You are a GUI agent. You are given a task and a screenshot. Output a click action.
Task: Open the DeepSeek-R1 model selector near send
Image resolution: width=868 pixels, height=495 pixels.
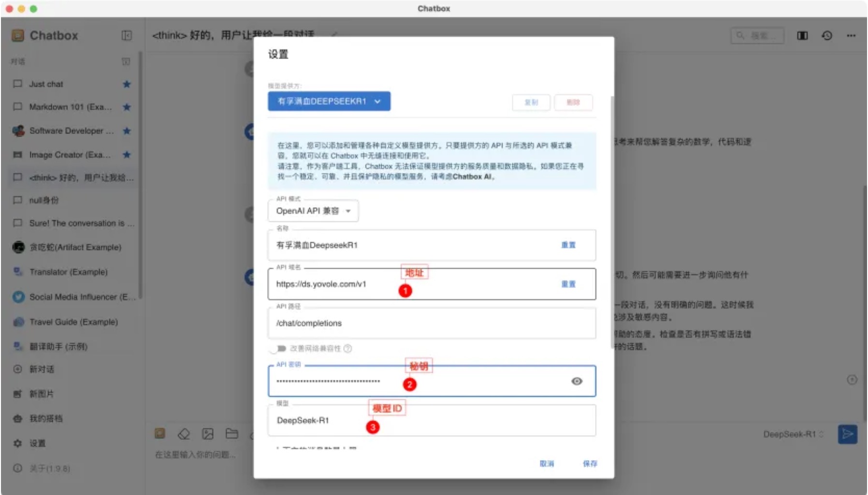[793, 435]
